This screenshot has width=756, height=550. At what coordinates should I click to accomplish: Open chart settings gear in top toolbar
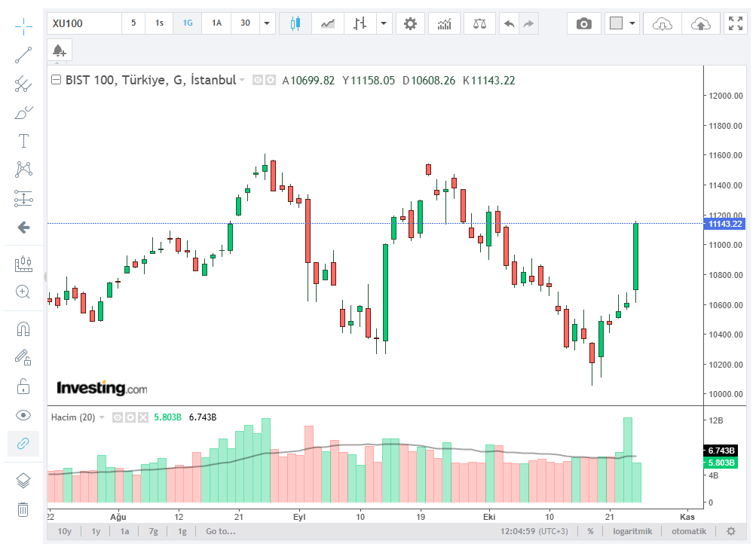(x=410, y=23)
